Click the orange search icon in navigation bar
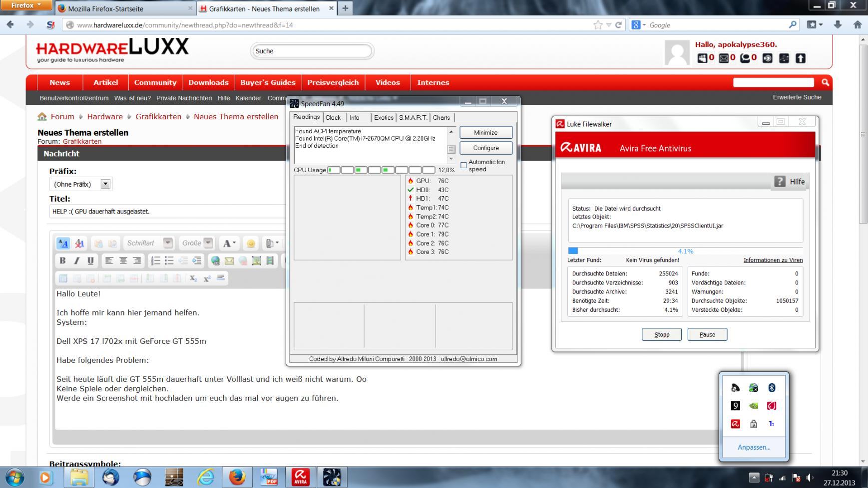 tap(825, 82)
